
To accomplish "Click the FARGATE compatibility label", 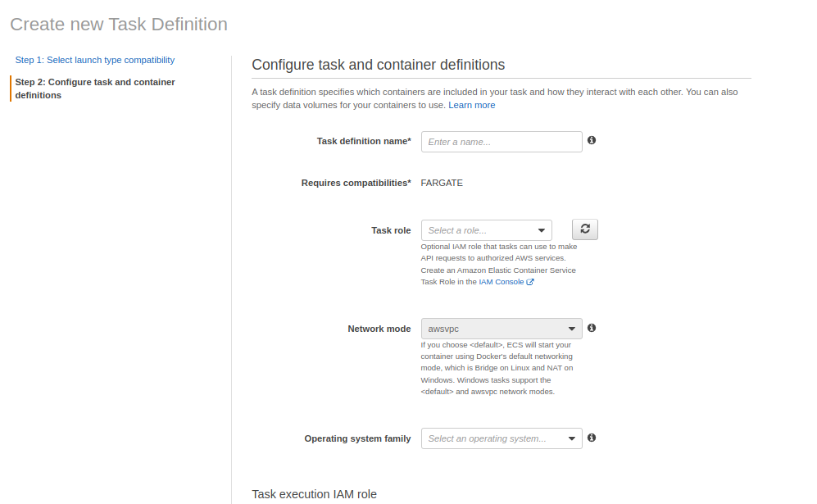I will coord(441,182).
